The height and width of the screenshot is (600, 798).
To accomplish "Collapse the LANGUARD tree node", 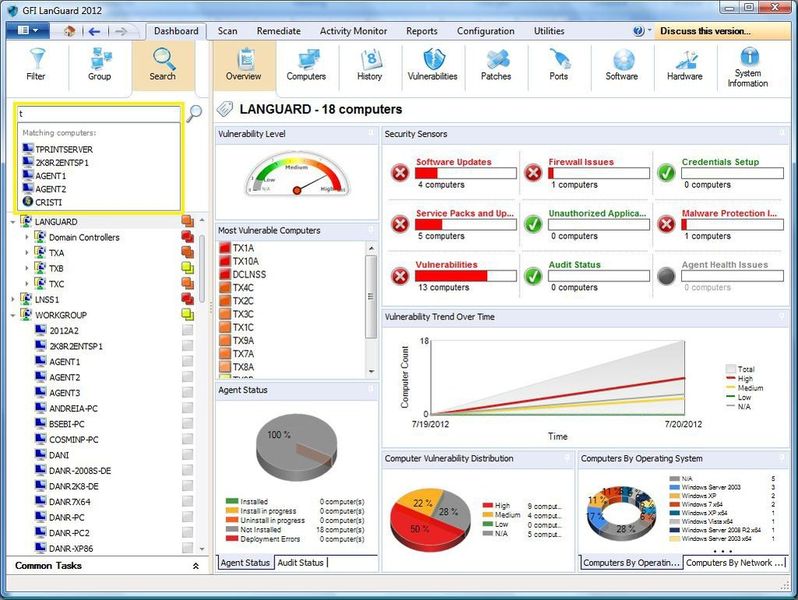I will 13,222.
